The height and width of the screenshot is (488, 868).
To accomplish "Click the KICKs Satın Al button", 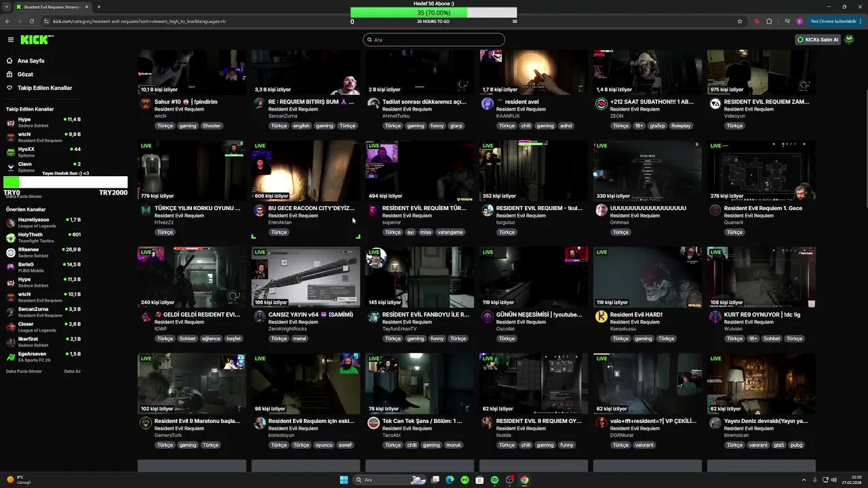I will click(818, 40).
